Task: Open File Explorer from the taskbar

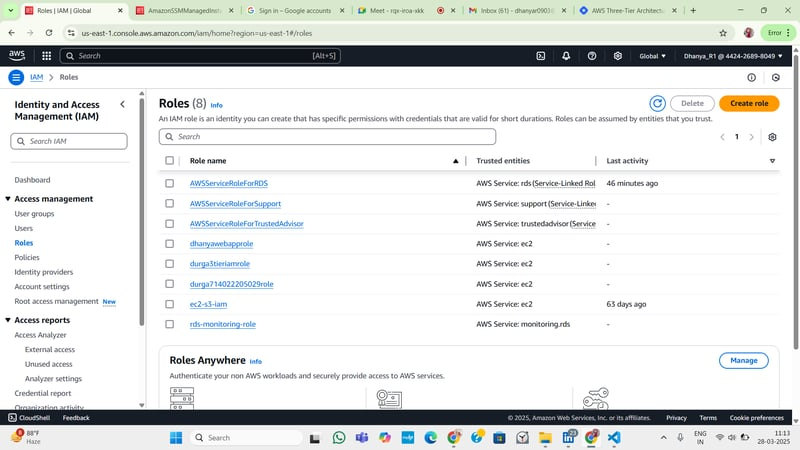Action: (545, 438)
